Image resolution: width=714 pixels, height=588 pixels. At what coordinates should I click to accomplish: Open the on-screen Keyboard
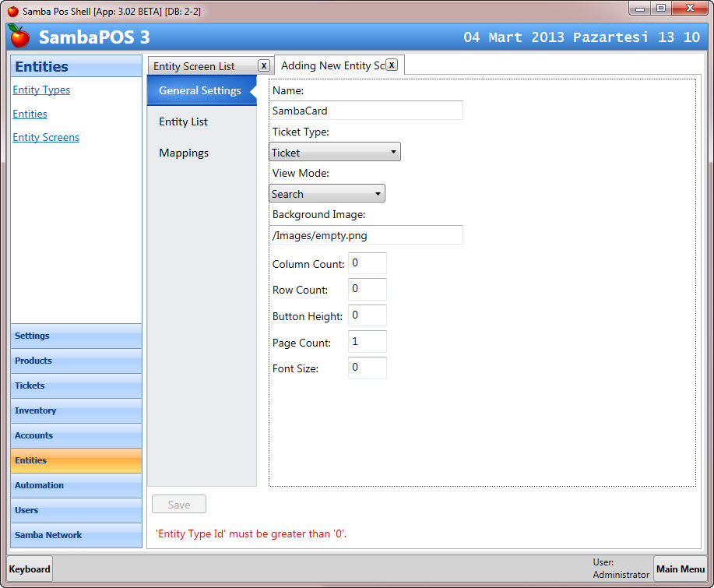(x=30, y=569)
